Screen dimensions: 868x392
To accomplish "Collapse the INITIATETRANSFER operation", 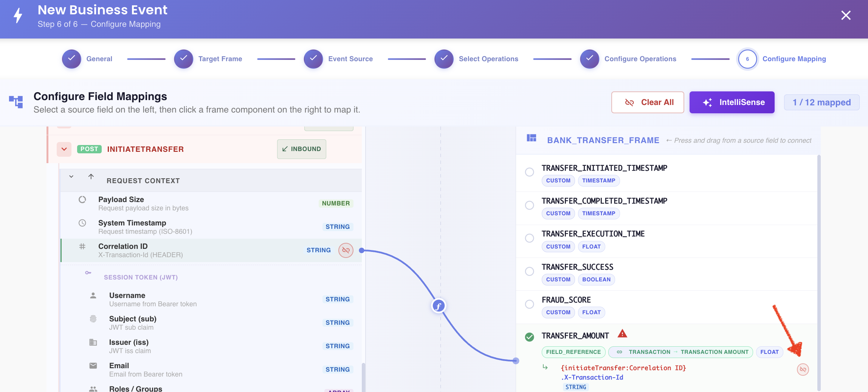I will click(x=64, y=149).
